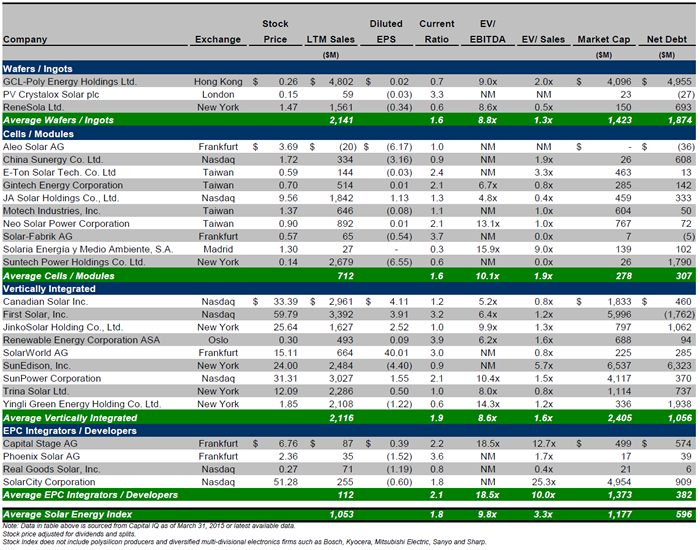
Task: Select the Vertically Integrated section heading
Action: [49, 289]
